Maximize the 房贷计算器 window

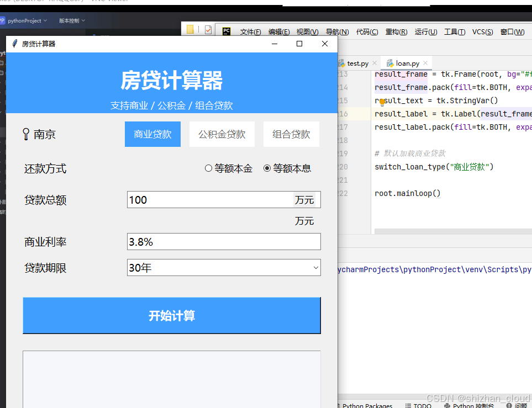pos(299,44)
